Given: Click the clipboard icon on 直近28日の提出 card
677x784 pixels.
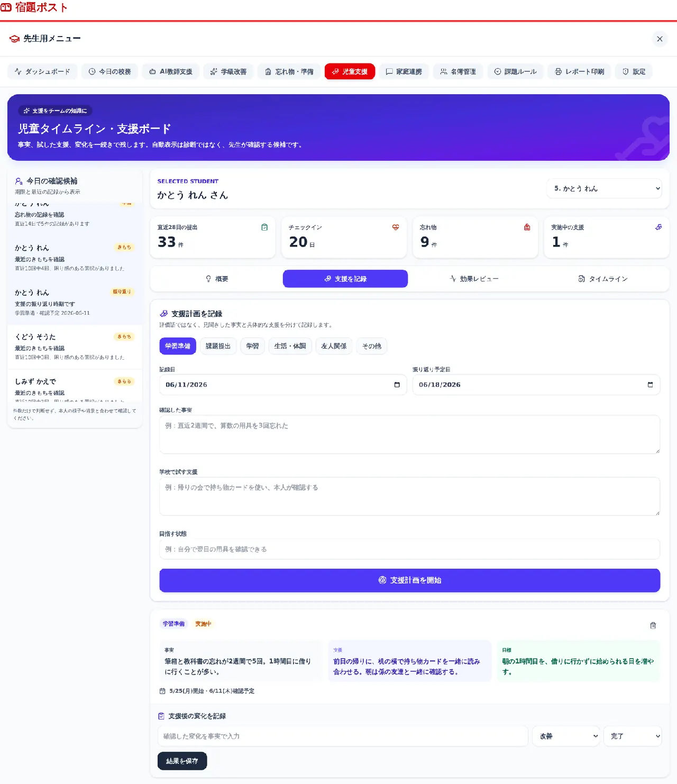Looking at the screenshot, I should pyautogui.click(x=264, y=227).
